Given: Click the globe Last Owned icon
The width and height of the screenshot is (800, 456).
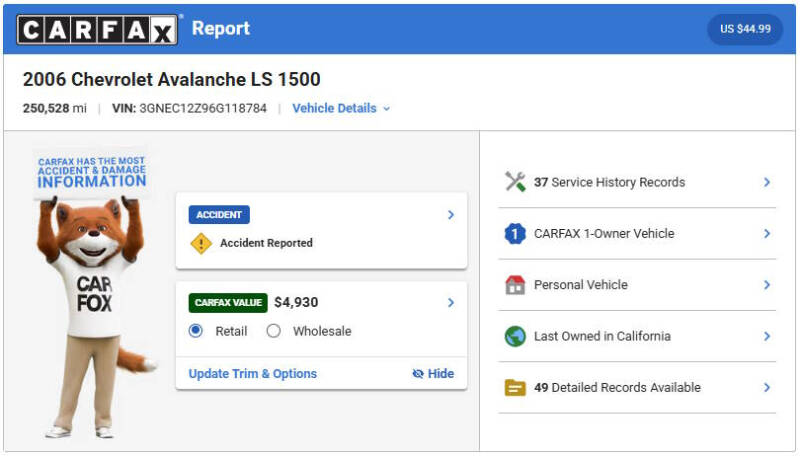Looking at the screenshot, I should click(x=515, y=336).
